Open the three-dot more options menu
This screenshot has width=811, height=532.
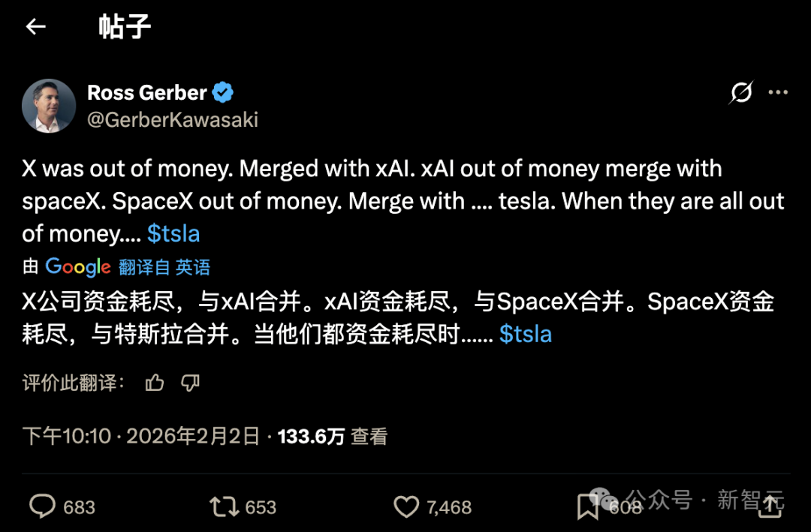(x=778, y=93)
